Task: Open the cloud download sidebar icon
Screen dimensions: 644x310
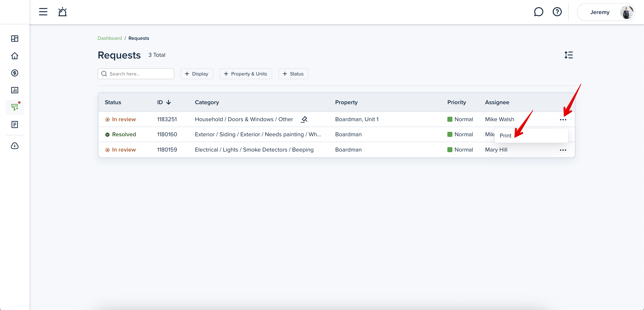Action: [x=14, y=146]
